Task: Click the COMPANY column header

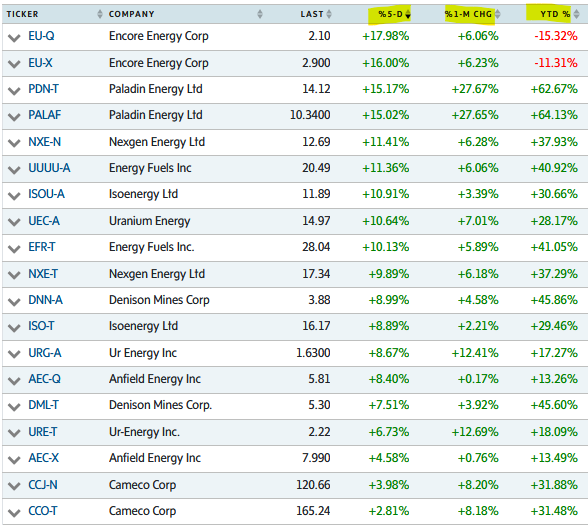Action: [132, 14]
